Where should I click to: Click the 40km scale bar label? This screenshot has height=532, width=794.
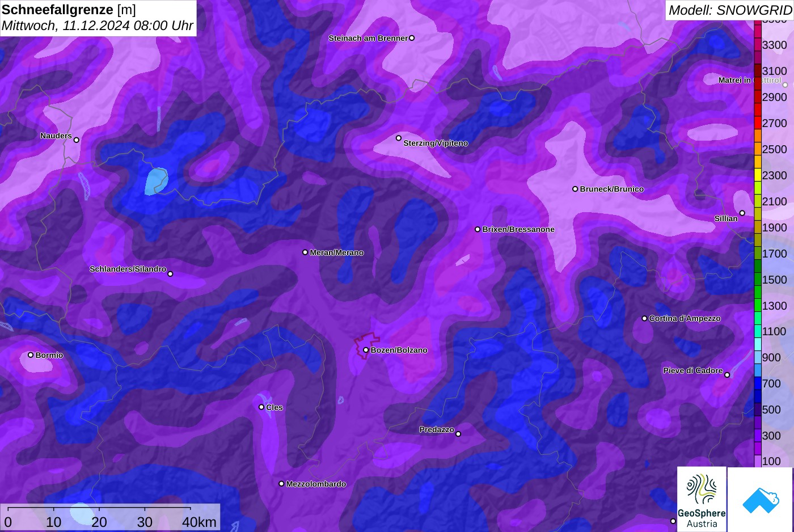coord(199,522)
